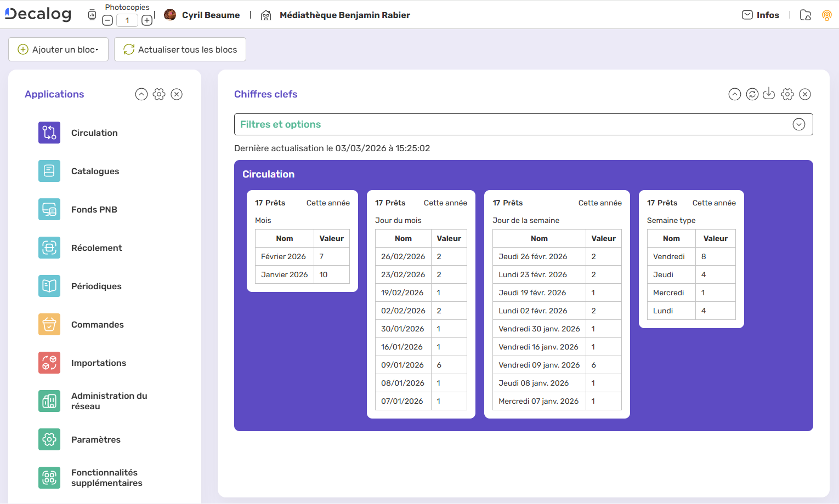
Task: Open the Circulation application
Action: pos(94,133)
